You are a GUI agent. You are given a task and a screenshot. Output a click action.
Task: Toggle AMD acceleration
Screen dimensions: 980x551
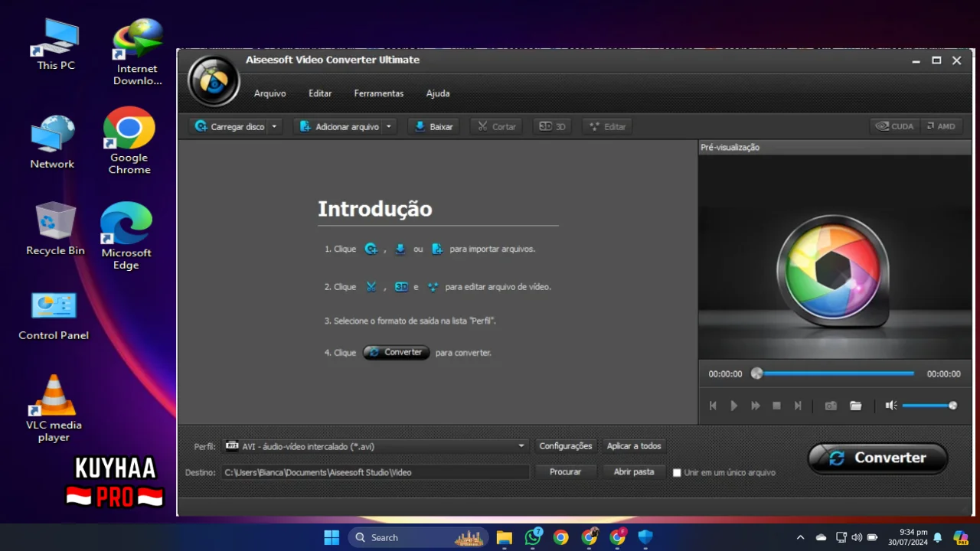[940, 126]
